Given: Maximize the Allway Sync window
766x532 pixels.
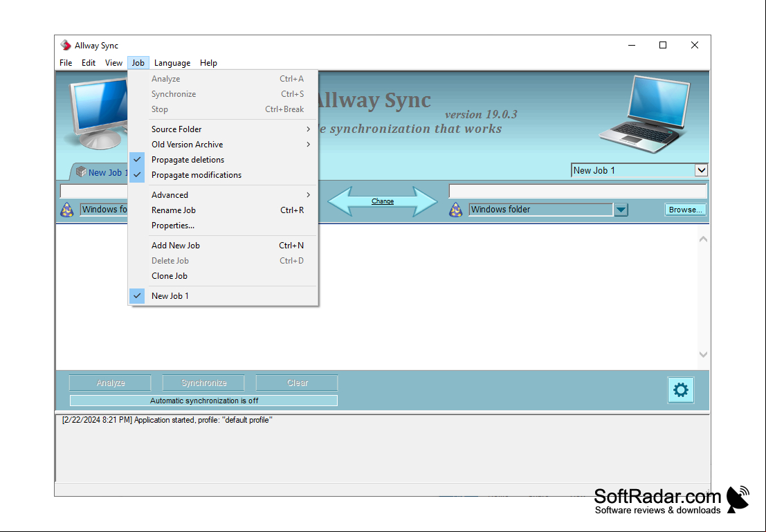Looking at the screenshot, I should coord(663,46).
